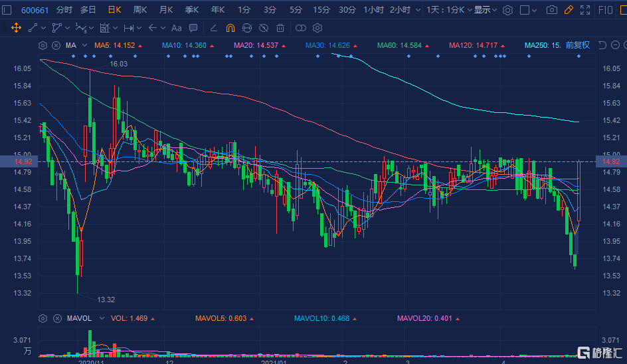Open MA indicator settings gear
Viewport: 627px width, 364px height.
click(x=43, y=46)
